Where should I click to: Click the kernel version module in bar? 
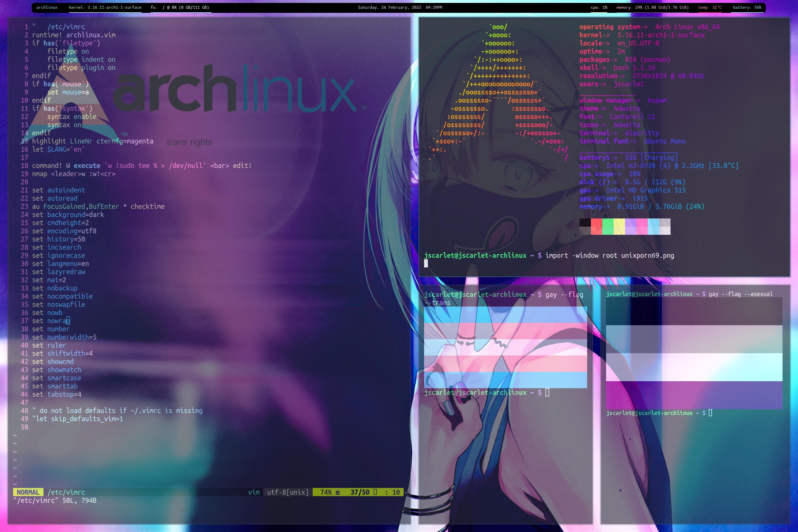tap(105, 7)
